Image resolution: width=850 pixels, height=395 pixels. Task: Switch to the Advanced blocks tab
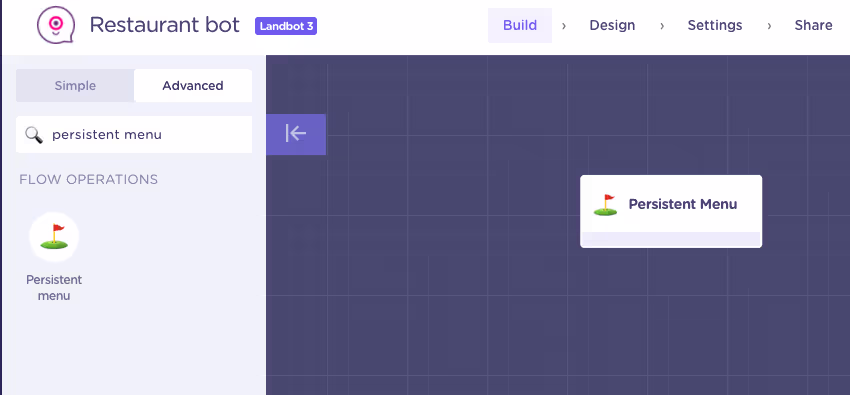click(193, 86)
